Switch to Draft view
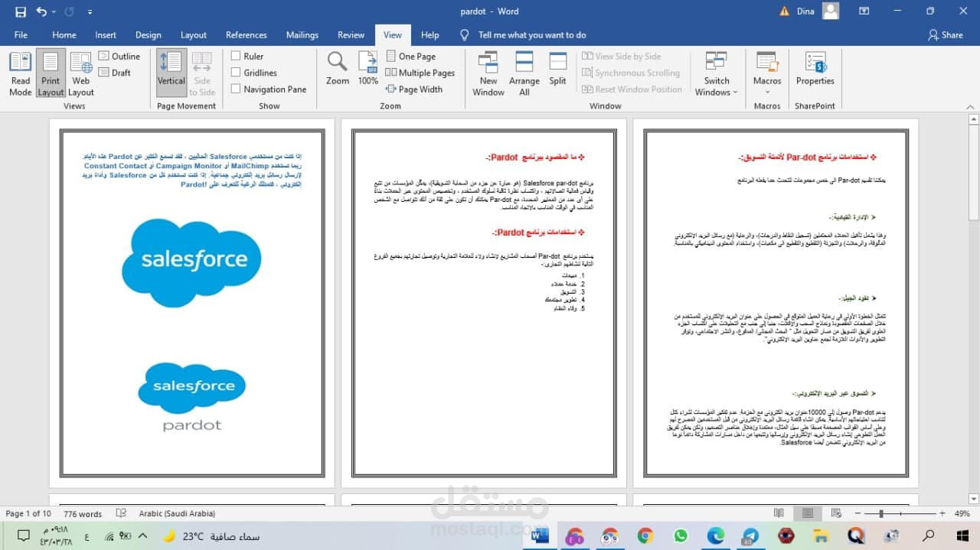 [x=115, y=73]
